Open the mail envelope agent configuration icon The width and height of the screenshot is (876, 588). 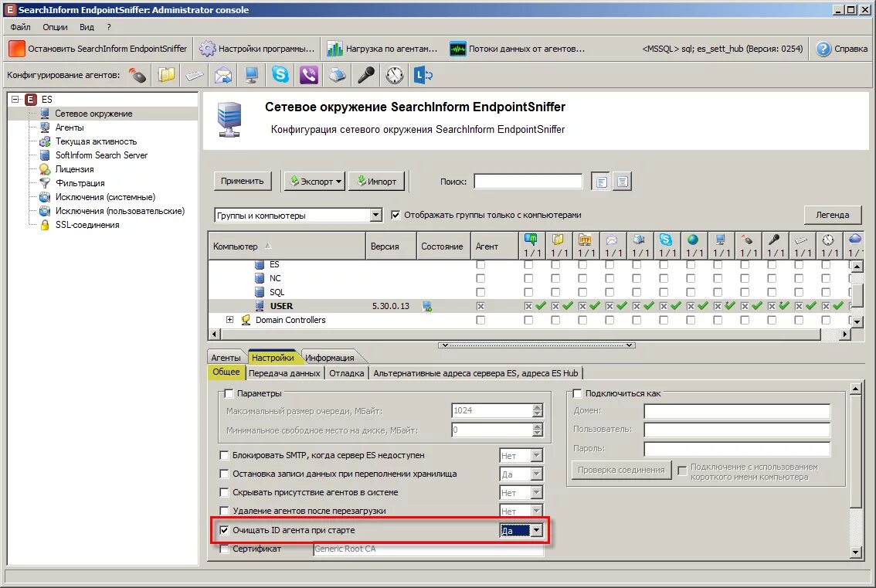coord(223,75)
